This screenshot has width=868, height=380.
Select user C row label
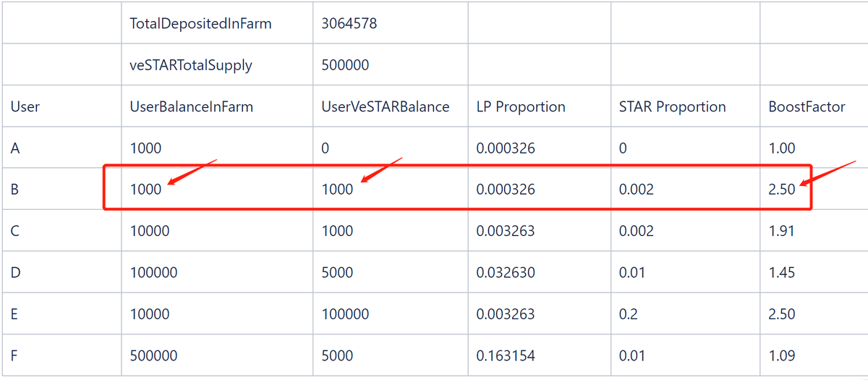tap(16, 231)
